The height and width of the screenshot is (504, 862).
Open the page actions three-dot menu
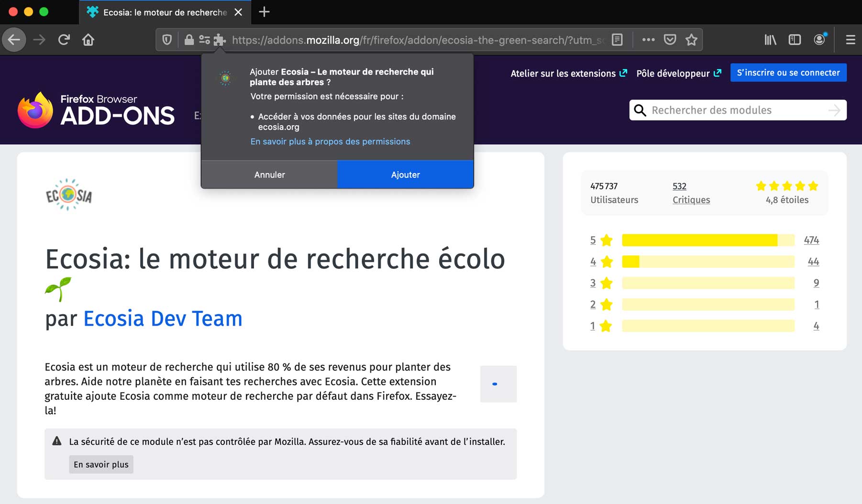tap(648, 40)
